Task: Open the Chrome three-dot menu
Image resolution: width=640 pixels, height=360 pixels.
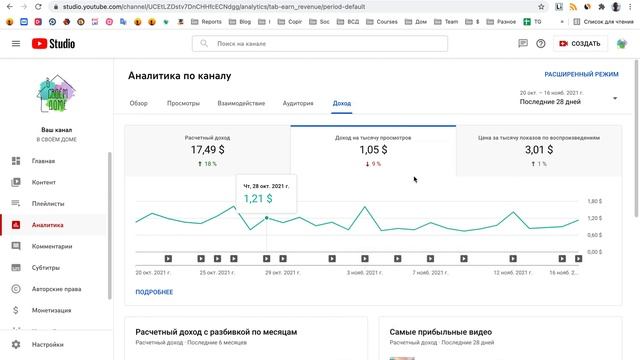Action: (x=630, y=7)
